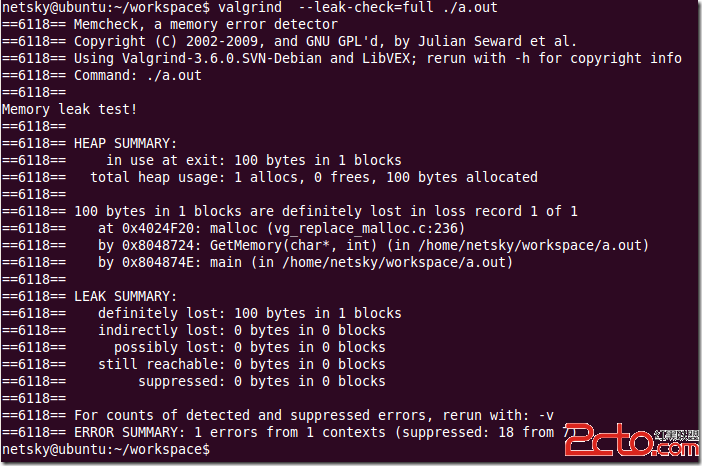Click the 2cto.com watermark logo

point(632,440)
